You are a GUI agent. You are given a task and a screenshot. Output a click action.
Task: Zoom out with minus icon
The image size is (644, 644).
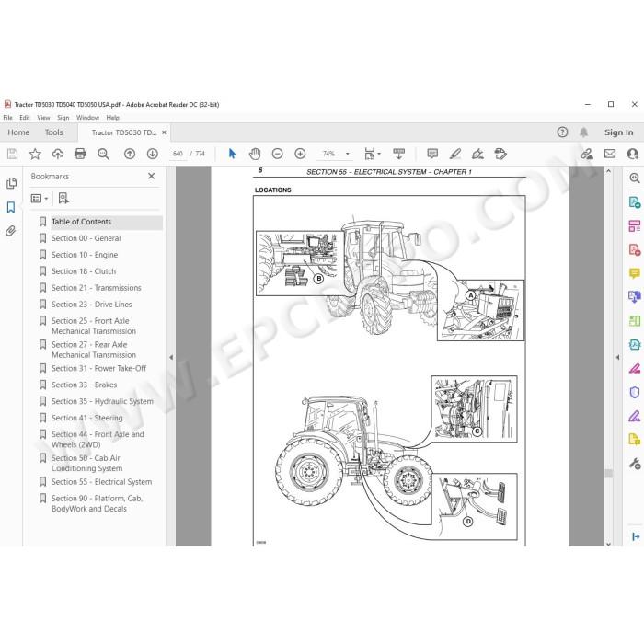(278, 154)
